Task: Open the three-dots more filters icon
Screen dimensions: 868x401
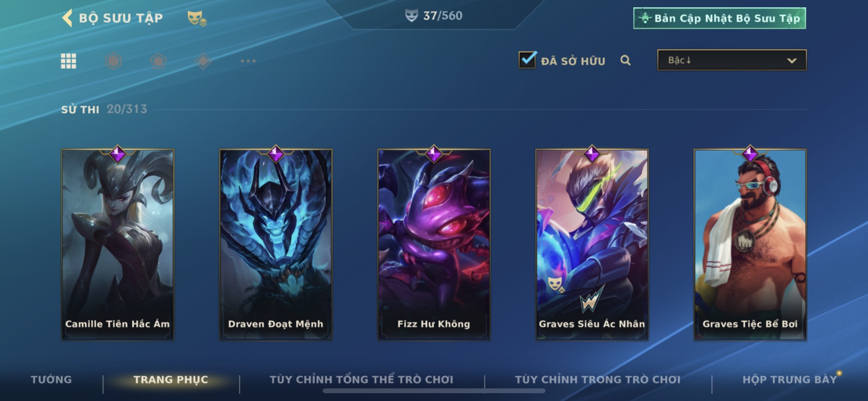Action: click(x=248, y=61)
